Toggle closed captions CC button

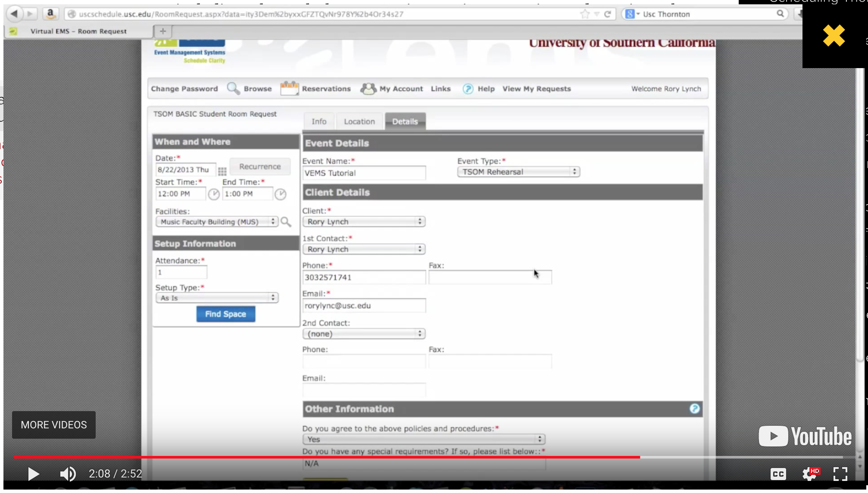778,474
